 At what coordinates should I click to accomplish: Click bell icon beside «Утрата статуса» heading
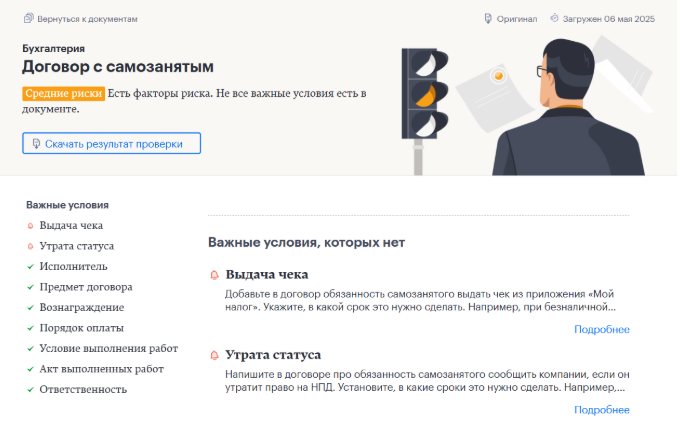pos(214,355)
